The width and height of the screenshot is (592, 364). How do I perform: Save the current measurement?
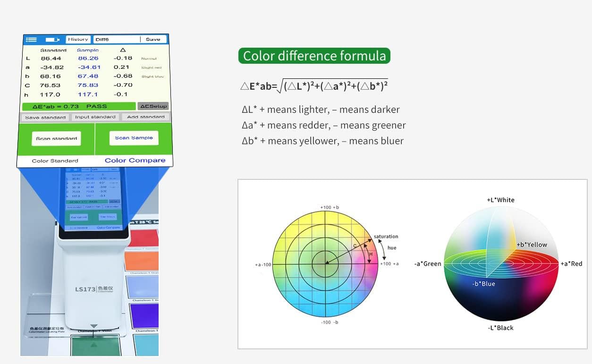[153, 40]
